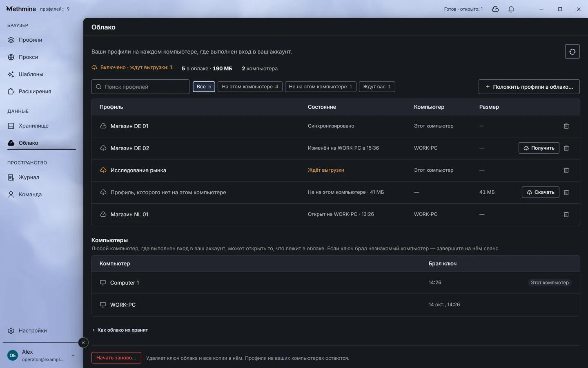Click cloud icon beside Магазин DE 01
This screenshot has width=588, height=368.
[103, 126]
